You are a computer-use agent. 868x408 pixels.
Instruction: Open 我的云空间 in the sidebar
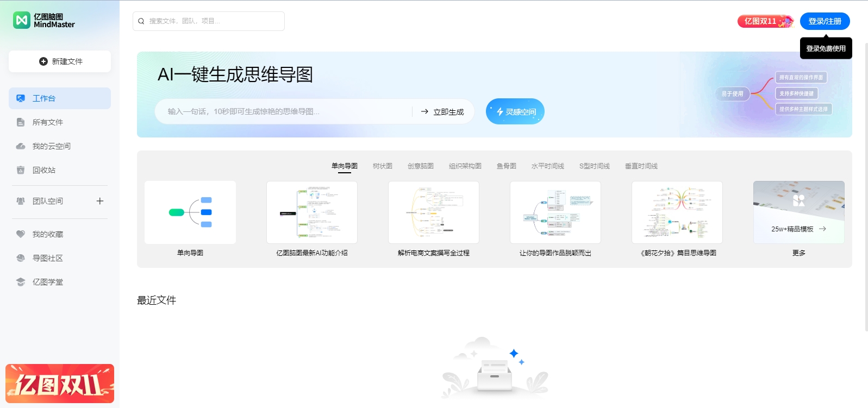pos(60,146)
